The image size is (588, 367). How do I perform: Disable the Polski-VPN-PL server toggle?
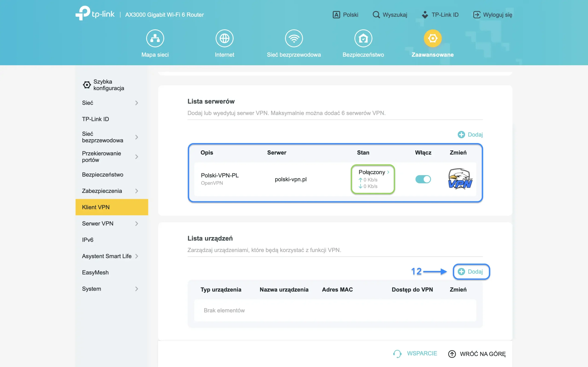tap(423, 179)
